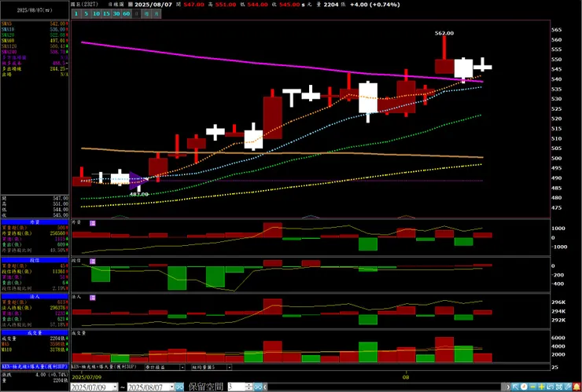Switch to 5-minute timeframe

coord(86,13)
